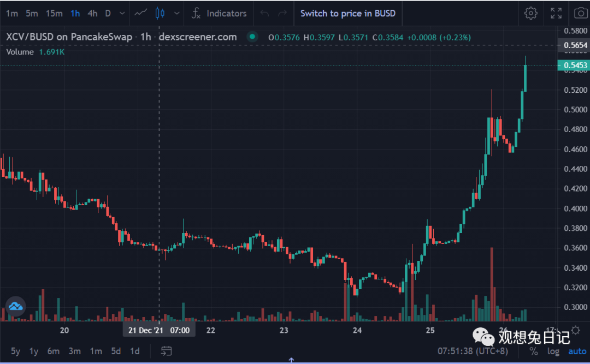The image size is (590, 364).
Task: Click the 21 Dec '21 07:00 time label
Action: (159, 331)
